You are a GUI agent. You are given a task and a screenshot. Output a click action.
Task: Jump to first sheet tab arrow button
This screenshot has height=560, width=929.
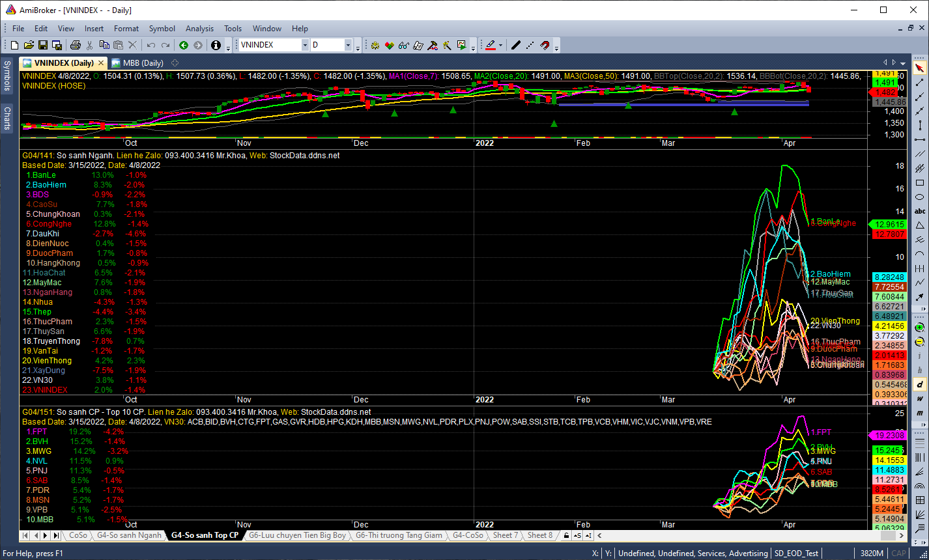[25, 535]
